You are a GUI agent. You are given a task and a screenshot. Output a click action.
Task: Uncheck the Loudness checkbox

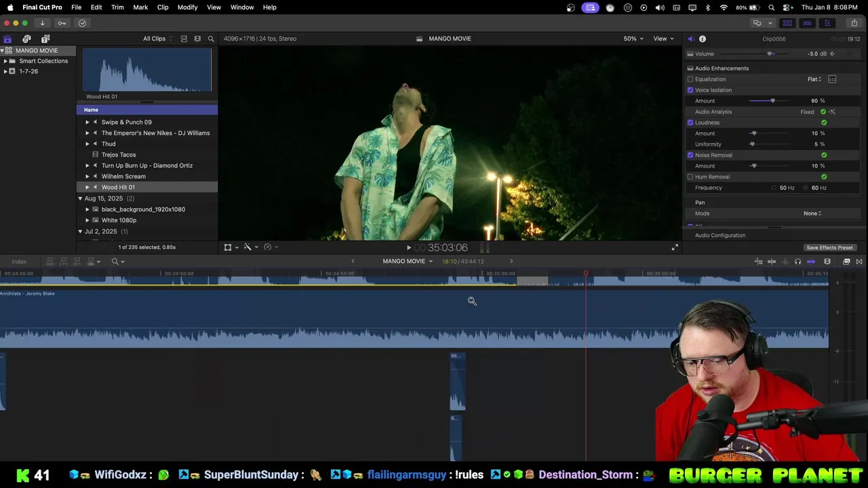tap(690, 123)
